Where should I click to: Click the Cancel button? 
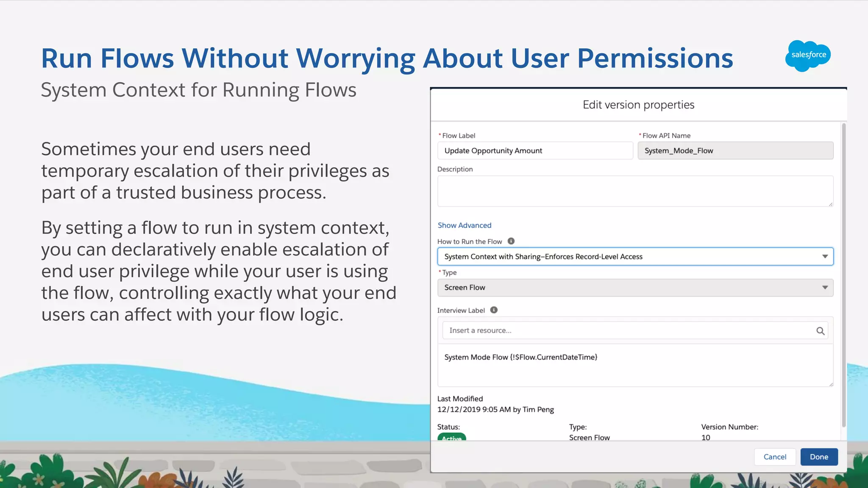(775, 457)
